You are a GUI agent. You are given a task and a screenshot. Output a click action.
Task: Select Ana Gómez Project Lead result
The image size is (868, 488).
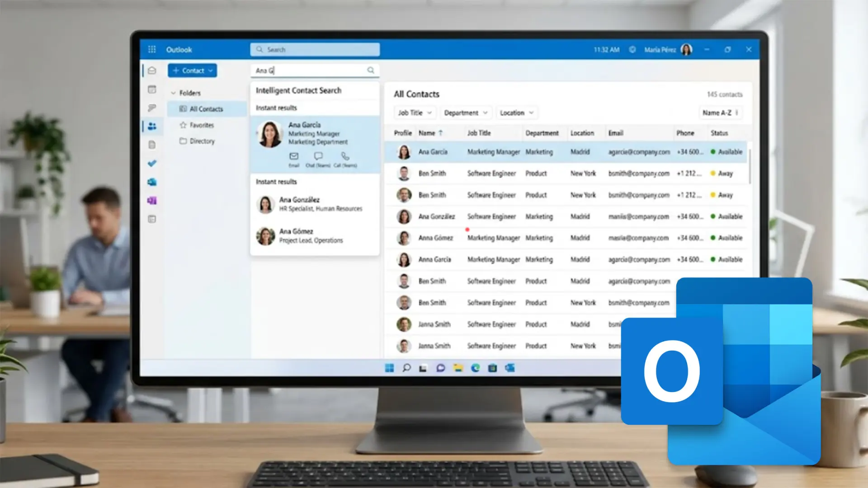click(315, 235)
